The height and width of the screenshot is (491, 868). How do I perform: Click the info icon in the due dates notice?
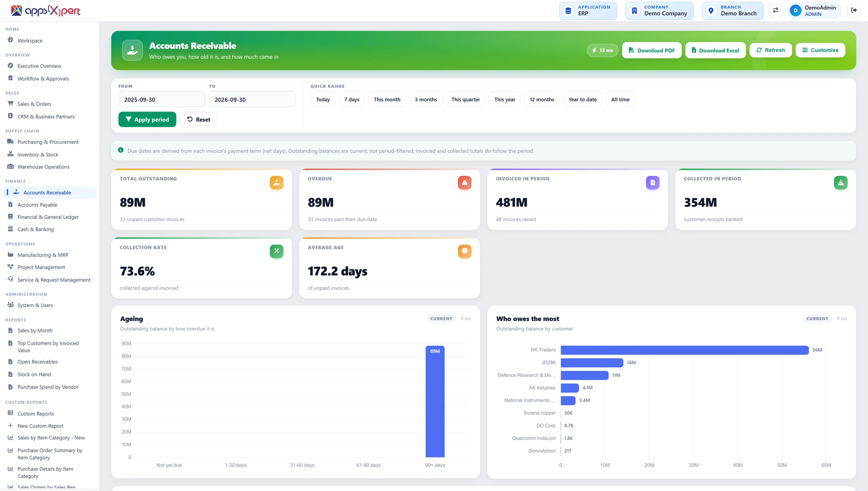click(121, 150)
